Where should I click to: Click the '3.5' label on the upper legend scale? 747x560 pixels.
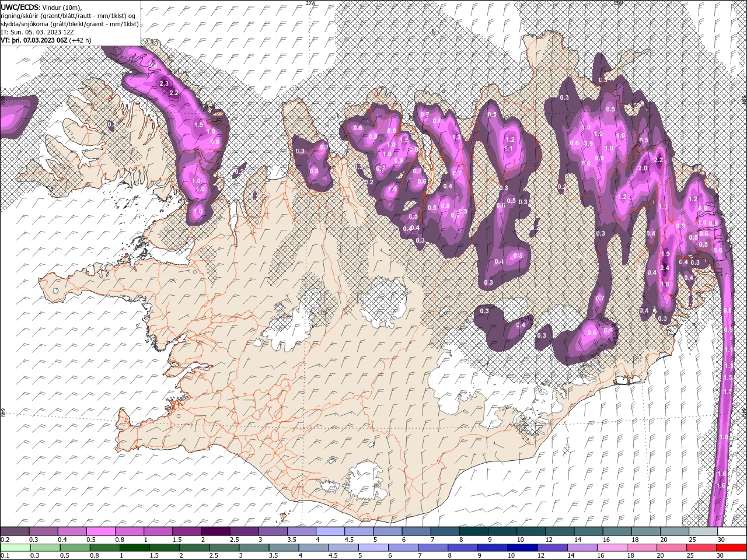292,540
